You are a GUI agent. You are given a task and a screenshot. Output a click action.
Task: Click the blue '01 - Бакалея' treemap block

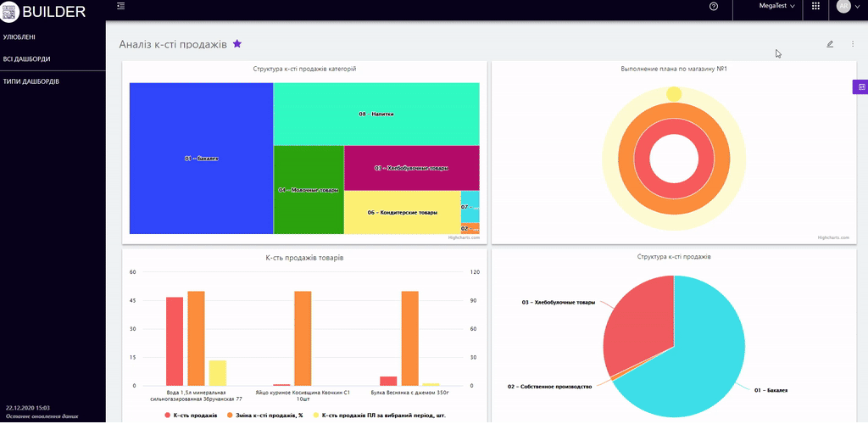pyautogui.click(x=201, y=158)
